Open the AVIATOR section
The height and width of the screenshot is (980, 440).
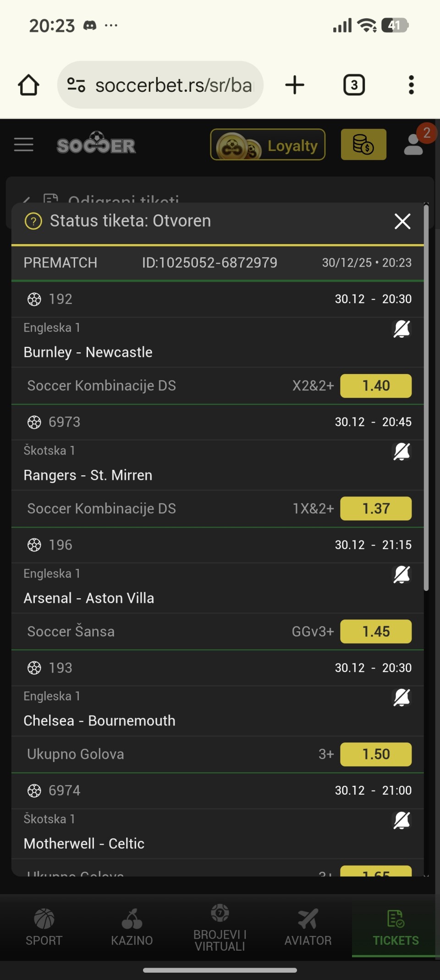pos(308,927)
